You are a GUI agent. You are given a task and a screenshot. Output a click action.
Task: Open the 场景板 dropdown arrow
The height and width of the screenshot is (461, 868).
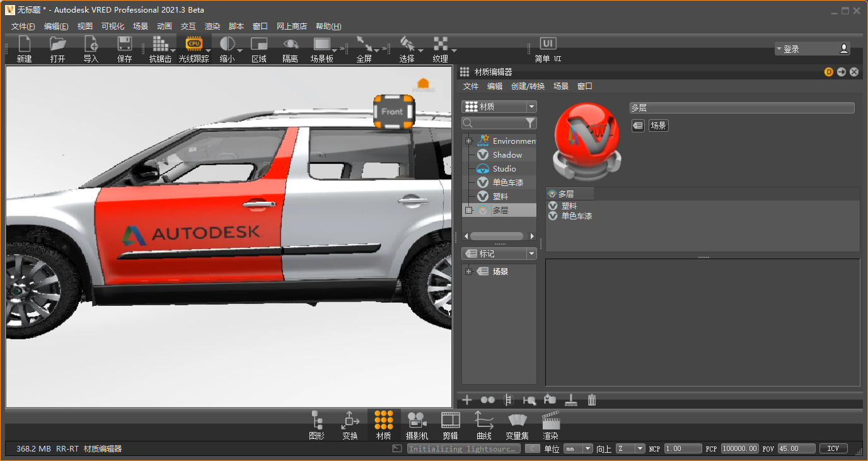(335, 50)
